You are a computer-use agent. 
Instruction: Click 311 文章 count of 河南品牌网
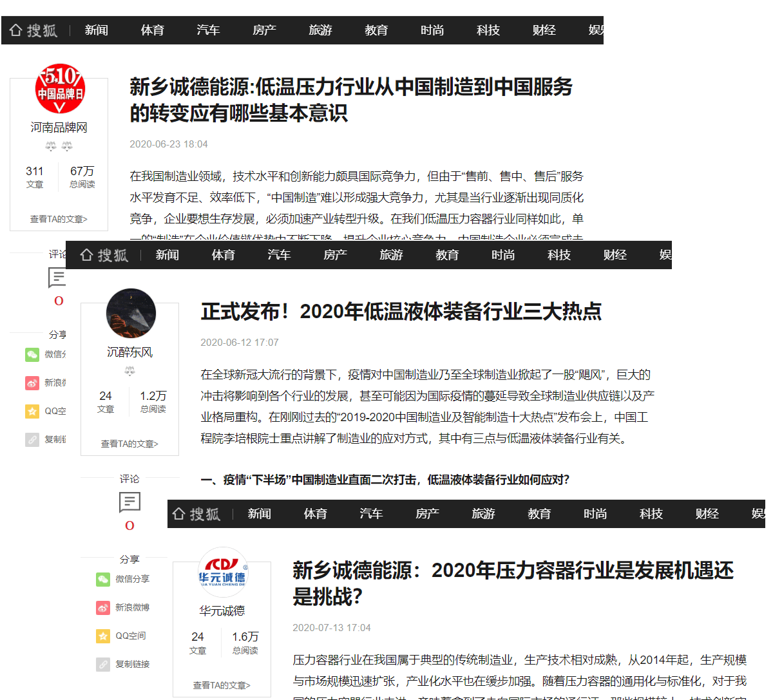pyautogui.click(x=35, y=177)
